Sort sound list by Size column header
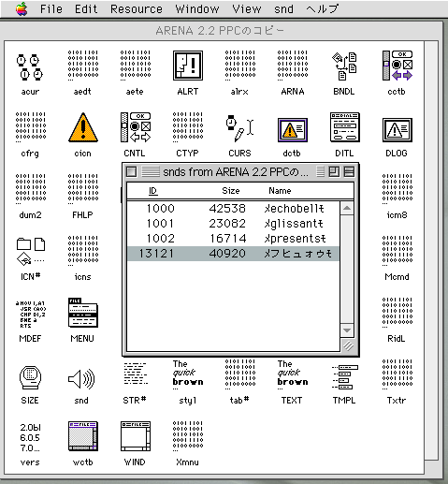The height and width of the screenshot is (484, 448). point(231,191)
